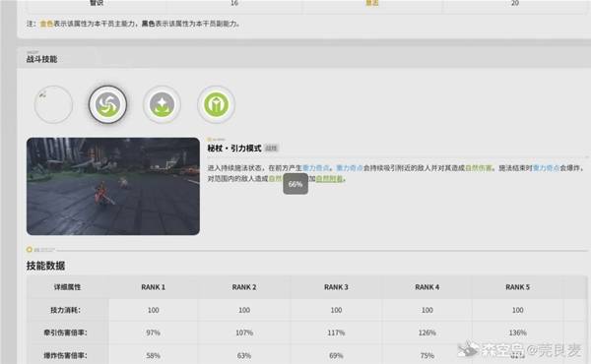Click the yellow circle marker above 技能数据
This screenshot has width=591, height=364.
pyautogui.click(x=30, y=249)
